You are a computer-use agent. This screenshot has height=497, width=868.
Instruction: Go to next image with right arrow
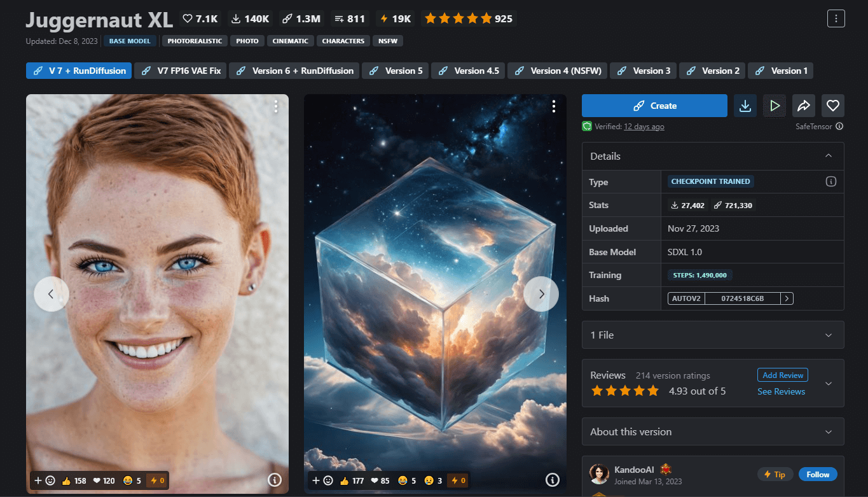(x=541, y=294)
